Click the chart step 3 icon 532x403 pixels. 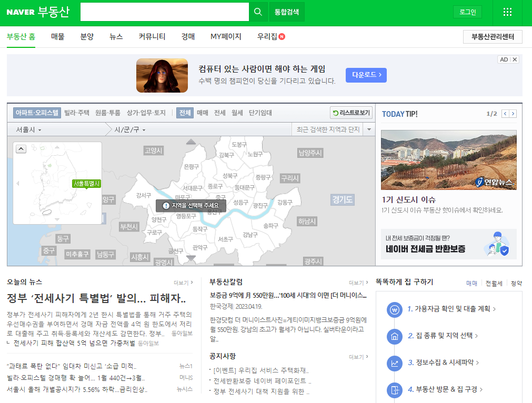tap(394, 364)
